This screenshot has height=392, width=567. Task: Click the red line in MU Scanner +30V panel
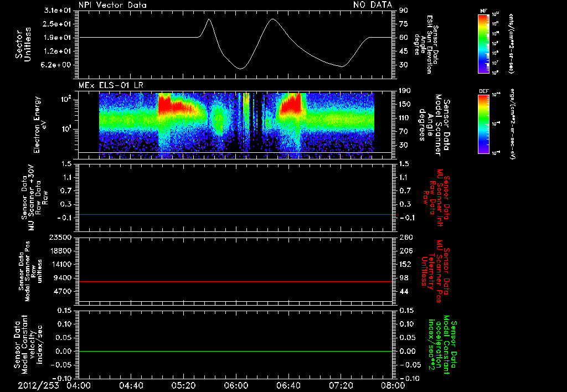(235, 214)
